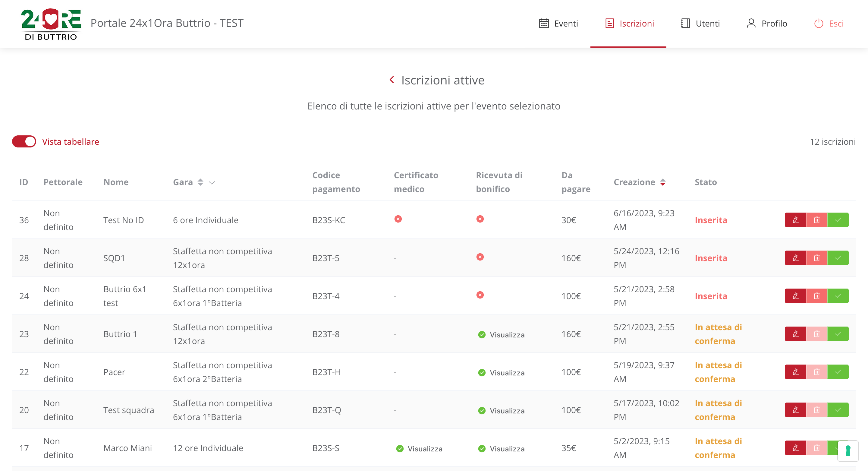Sort by Creazione column arrows

pos(663,182)
